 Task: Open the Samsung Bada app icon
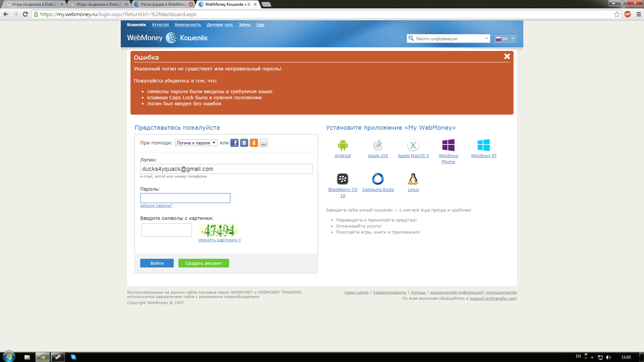click(378, 179)
